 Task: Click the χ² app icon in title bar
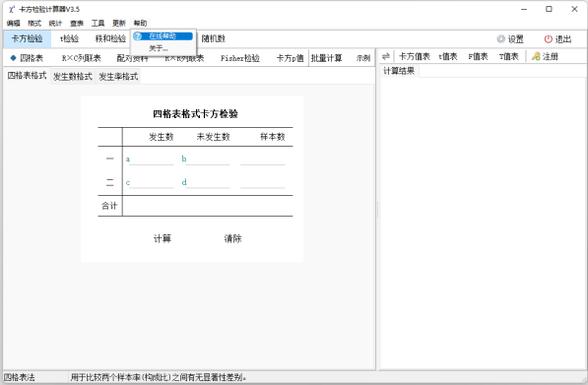click(x=12, y=10)
